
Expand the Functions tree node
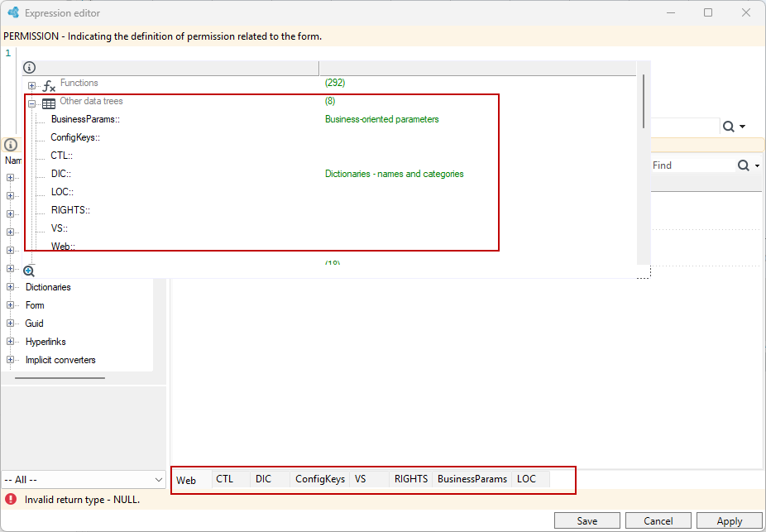pos(31,85)
